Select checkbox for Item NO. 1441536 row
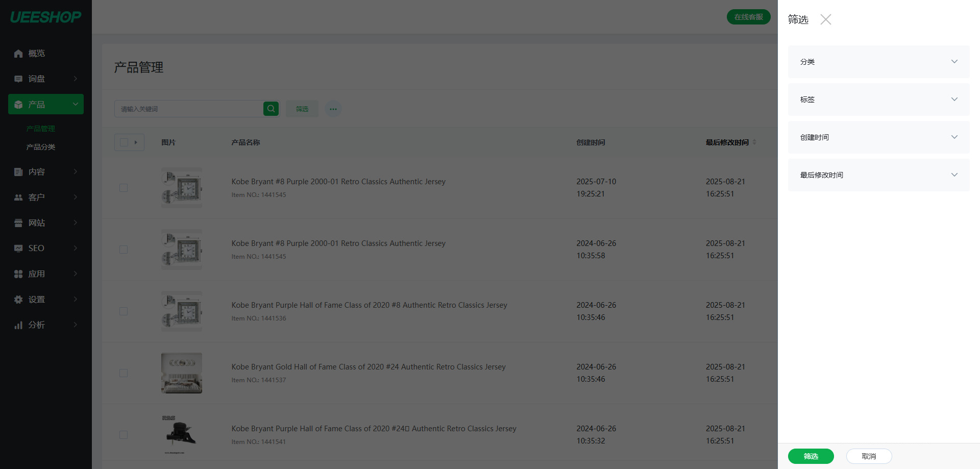980x469 pixels. (124, 311)
